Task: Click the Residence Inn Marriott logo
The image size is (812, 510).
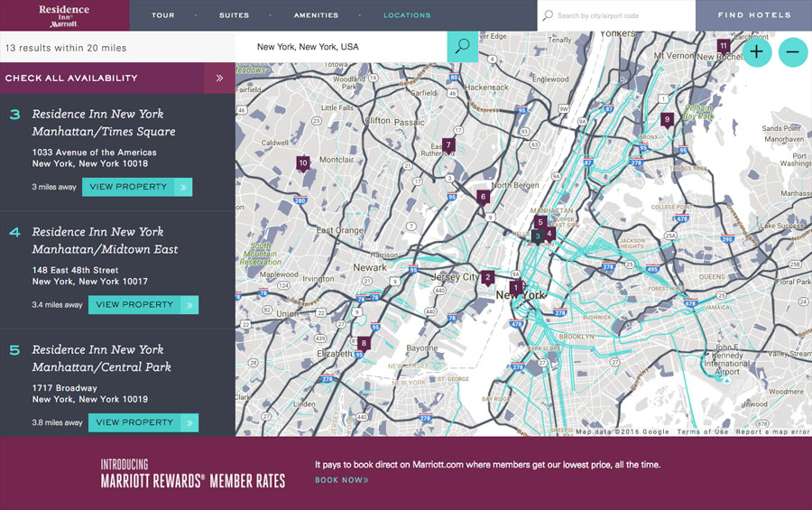Action: pos(64,15)
